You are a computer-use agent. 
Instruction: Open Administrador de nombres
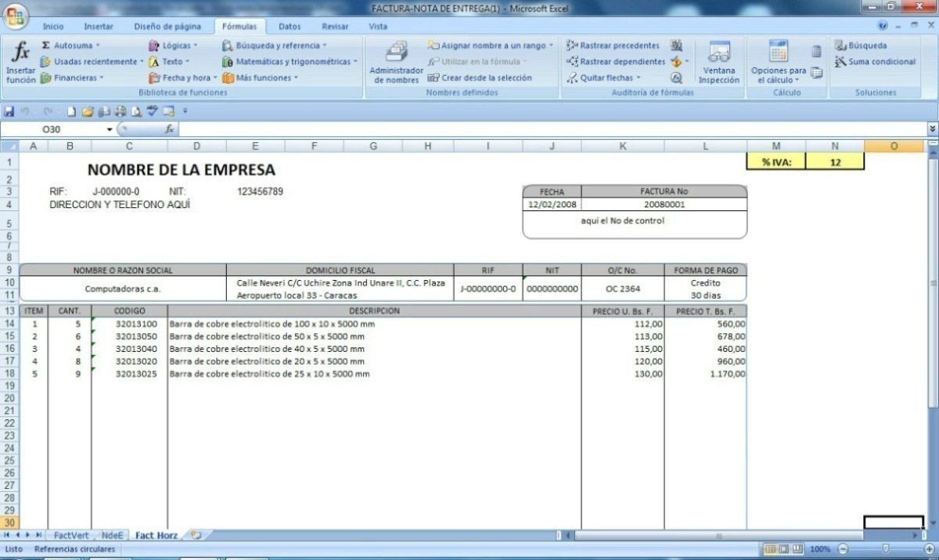coord(397,63)
